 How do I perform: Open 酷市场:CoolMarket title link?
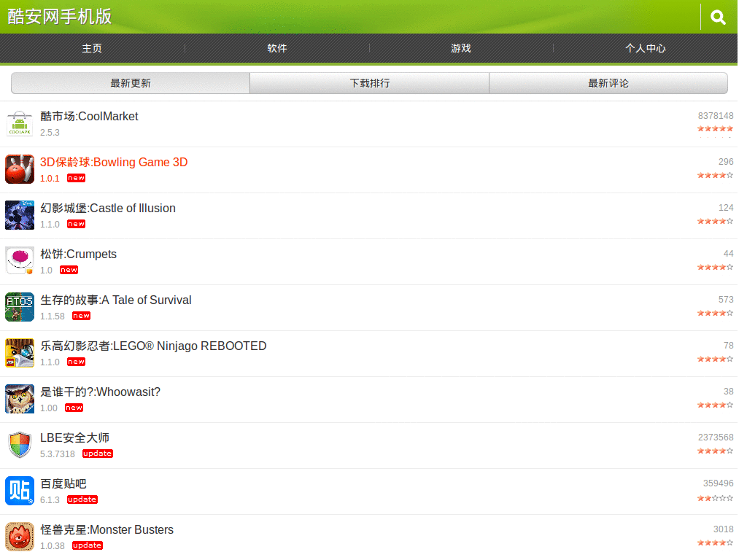(x=89, y=117)
